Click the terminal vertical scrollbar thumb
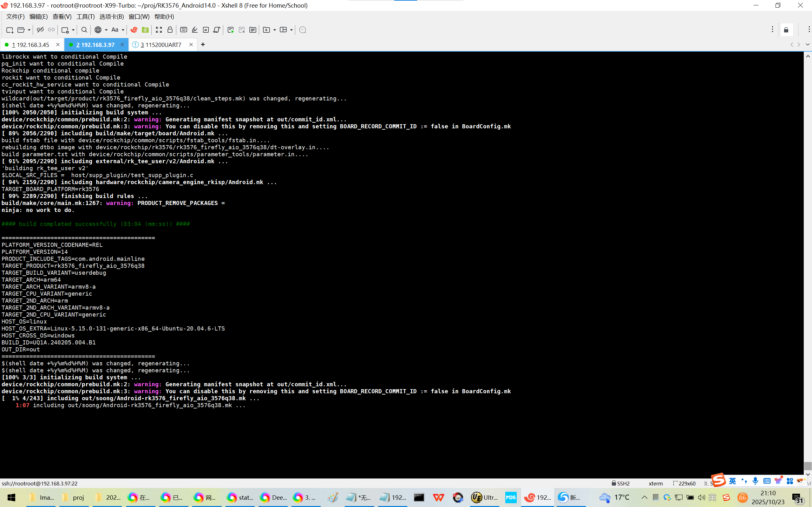The image size is (812, 507). pos(807,465)
